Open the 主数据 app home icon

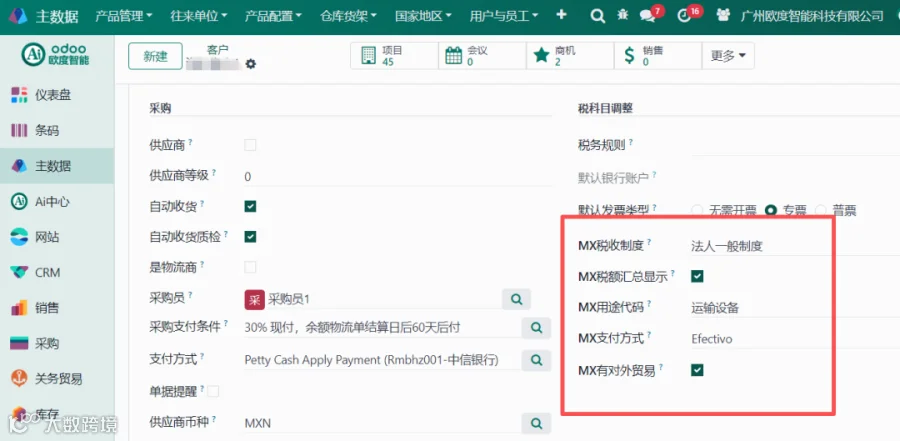point(17,16)
